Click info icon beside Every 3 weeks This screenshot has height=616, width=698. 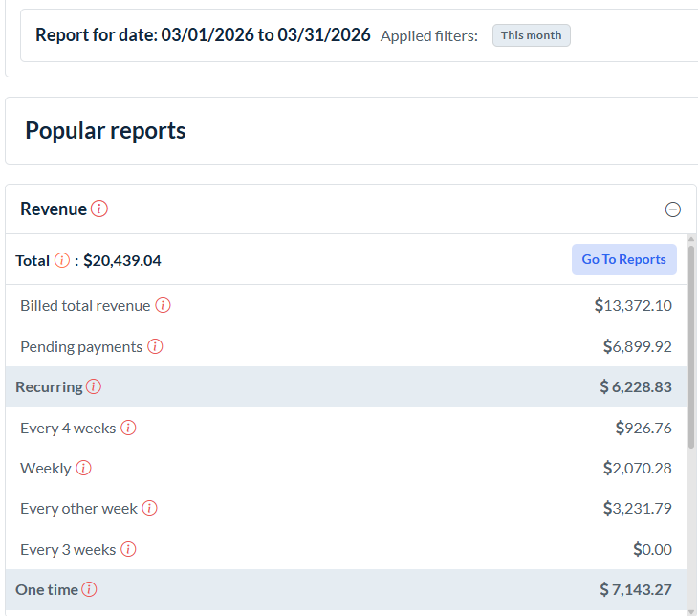(x=128, y=549)
